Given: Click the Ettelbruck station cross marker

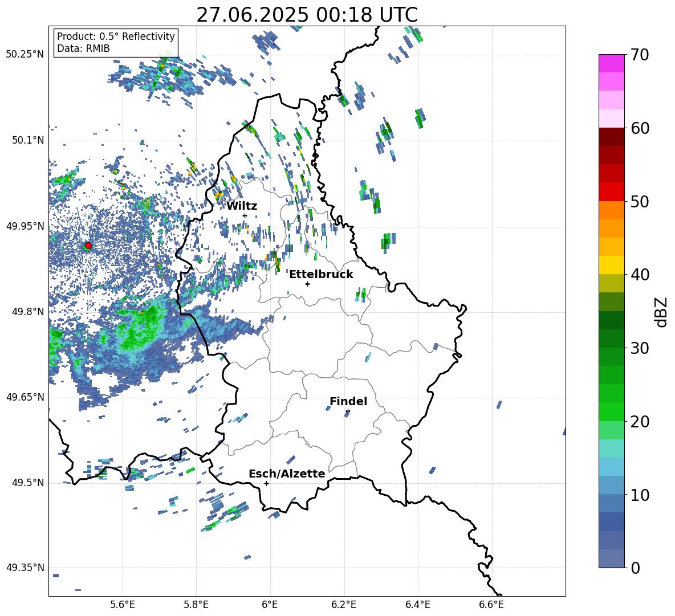Looking at the screenshot, I should [307, 284].
